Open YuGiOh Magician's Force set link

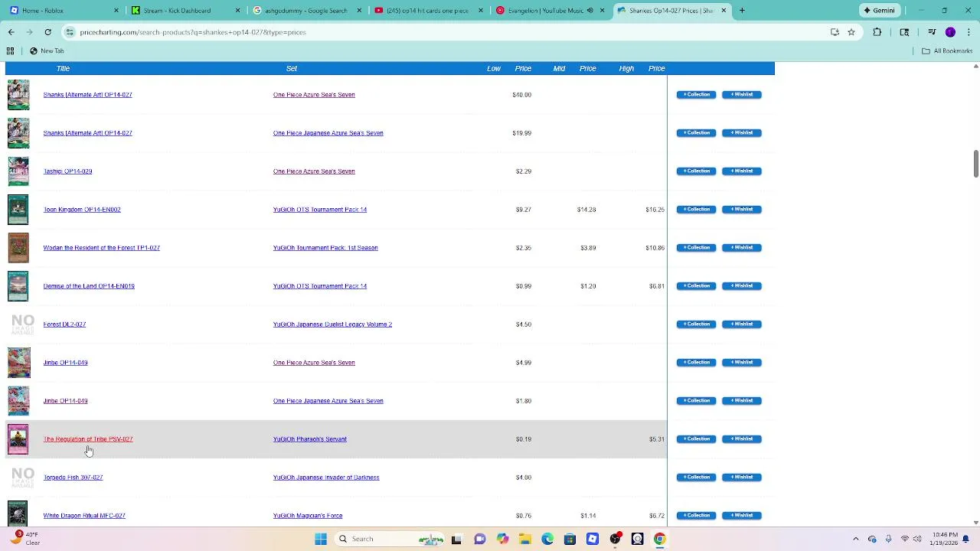pos(308,516)
